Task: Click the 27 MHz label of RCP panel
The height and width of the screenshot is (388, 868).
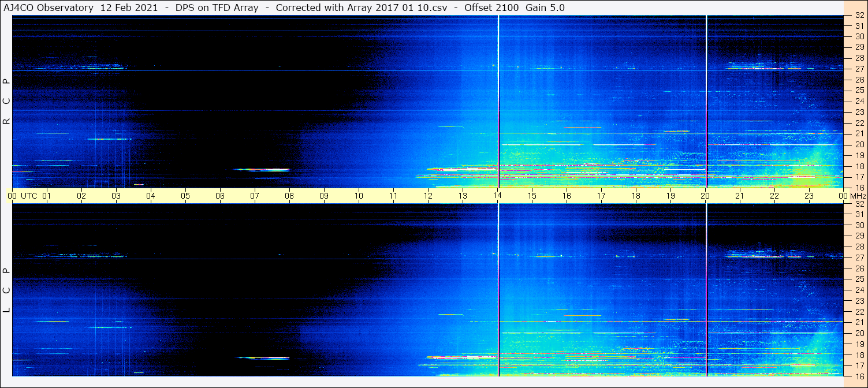Action: pyautogui.click(x=859, y=69)
